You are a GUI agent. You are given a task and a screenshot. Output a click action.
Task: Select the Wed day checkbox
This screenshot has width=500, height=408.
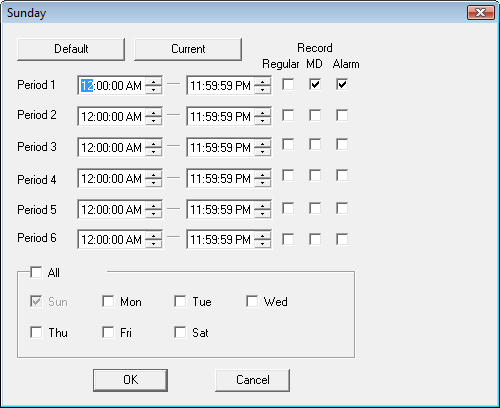click(252, 301)
